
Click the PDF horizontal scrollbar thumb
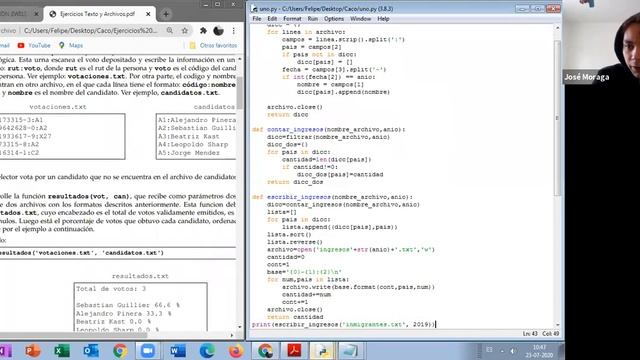coord(73,335)
